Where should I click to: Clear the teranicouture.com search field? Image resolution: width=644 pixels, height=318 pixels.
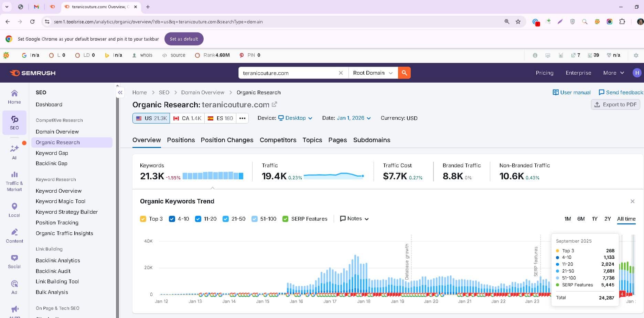[341, 73]
